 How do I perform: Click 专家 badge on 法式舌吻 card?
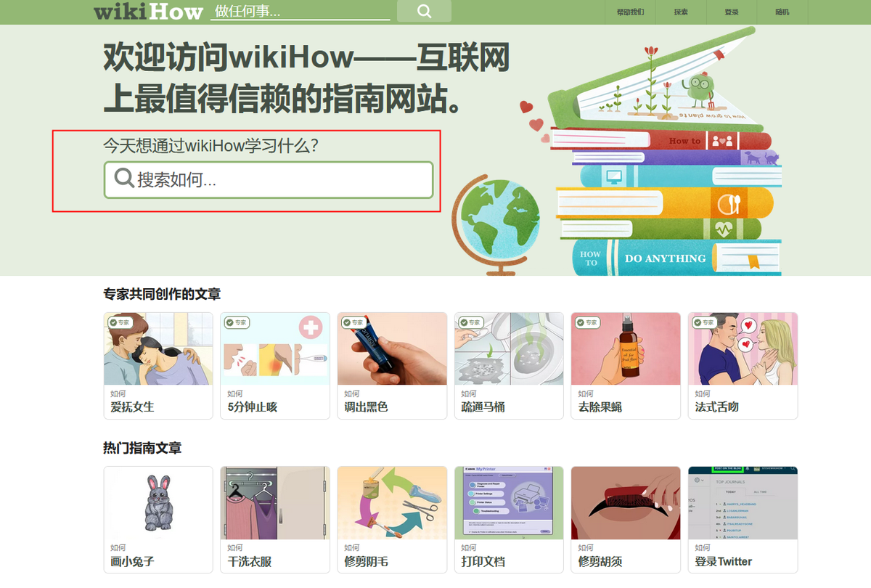pos(703,322)
